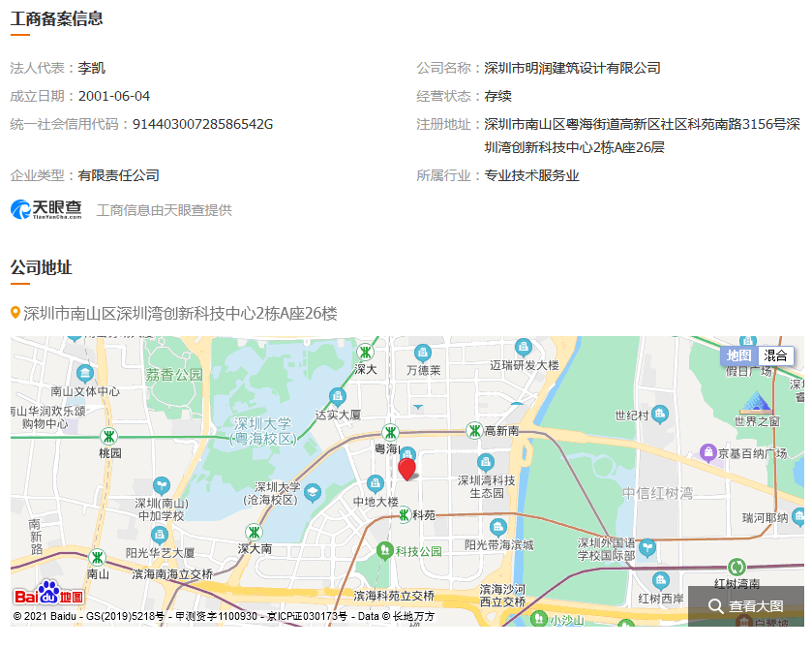Screen dimensions: 812x647
Task: Click orange address location pin icon
Action: pos(15,313)
